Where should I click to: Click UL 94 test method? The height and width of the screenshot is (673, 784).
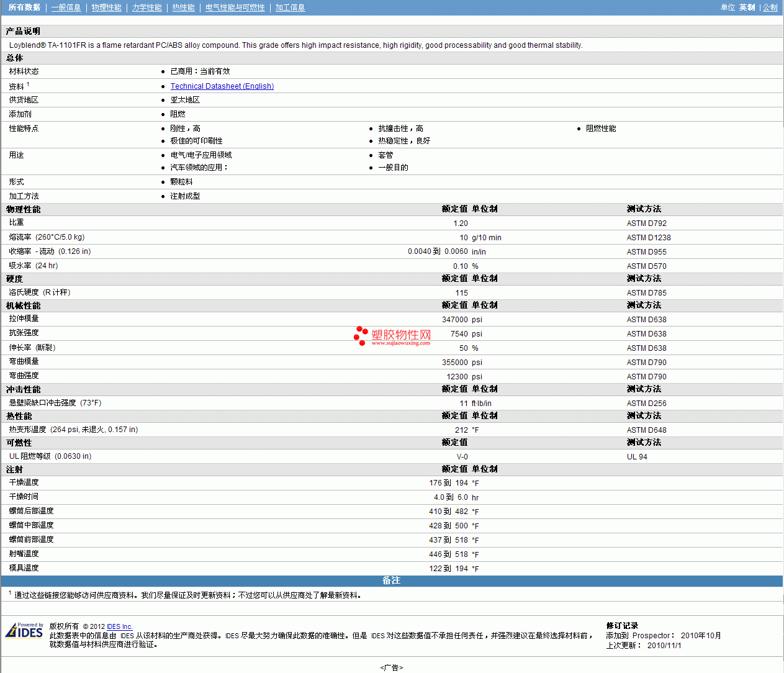tap(637, 457)
